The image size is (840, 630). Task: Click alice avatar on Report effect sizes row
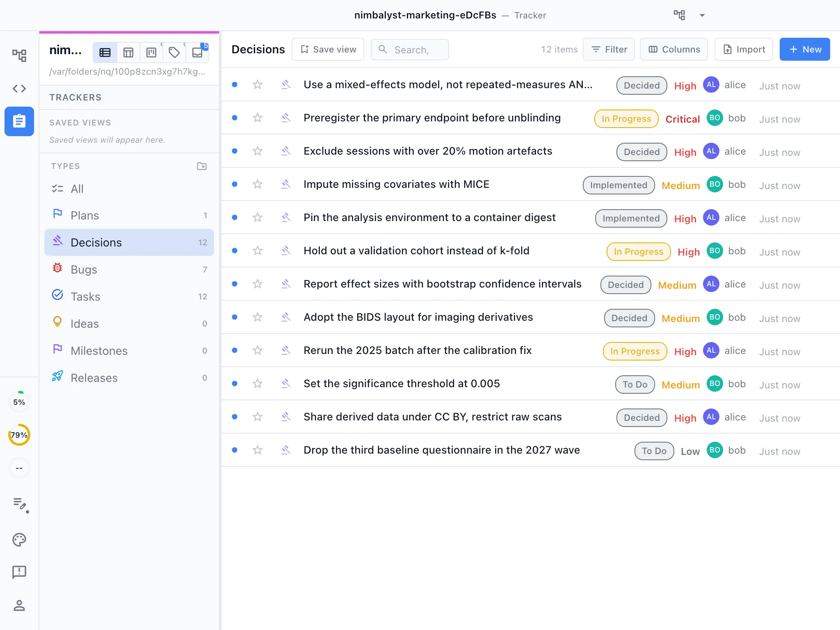(x=711, y=284)
